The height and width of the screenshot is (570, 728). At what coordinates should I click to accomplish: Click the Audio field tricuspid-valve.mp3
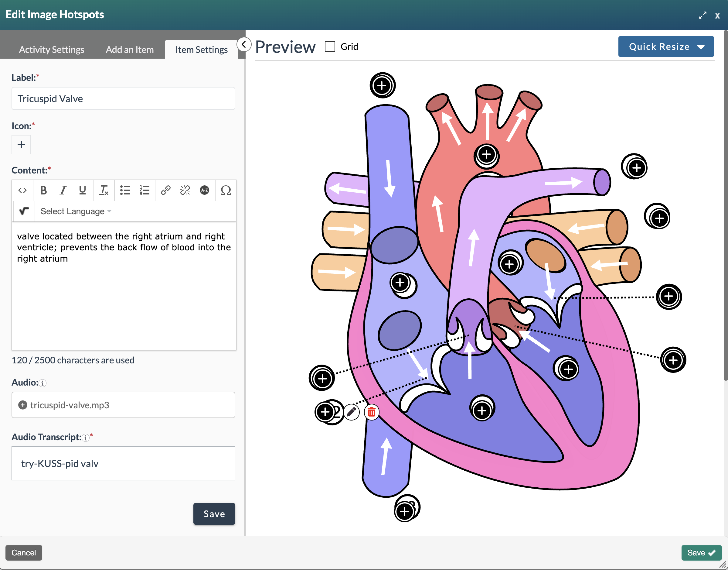123,405
